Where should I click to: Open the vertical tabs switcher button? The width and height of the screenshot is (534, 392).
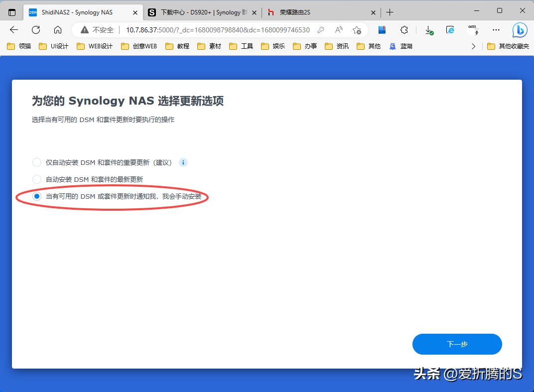11,11
